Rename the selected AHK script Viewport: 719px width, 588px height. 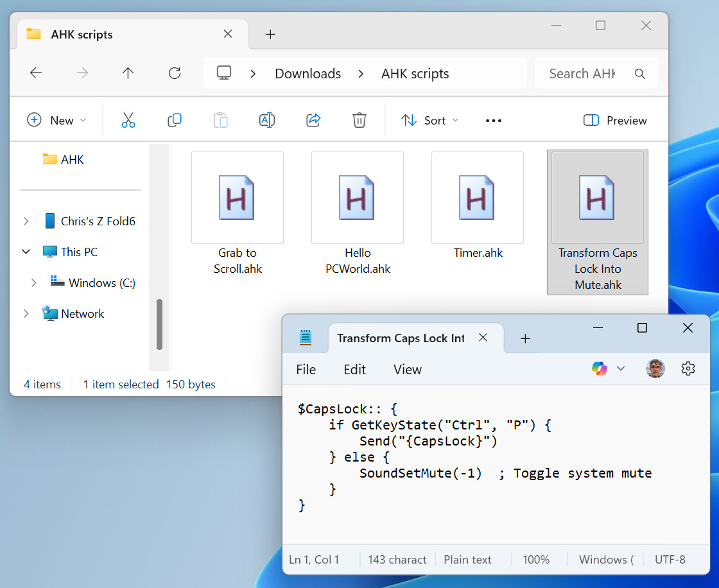point(267,120)
